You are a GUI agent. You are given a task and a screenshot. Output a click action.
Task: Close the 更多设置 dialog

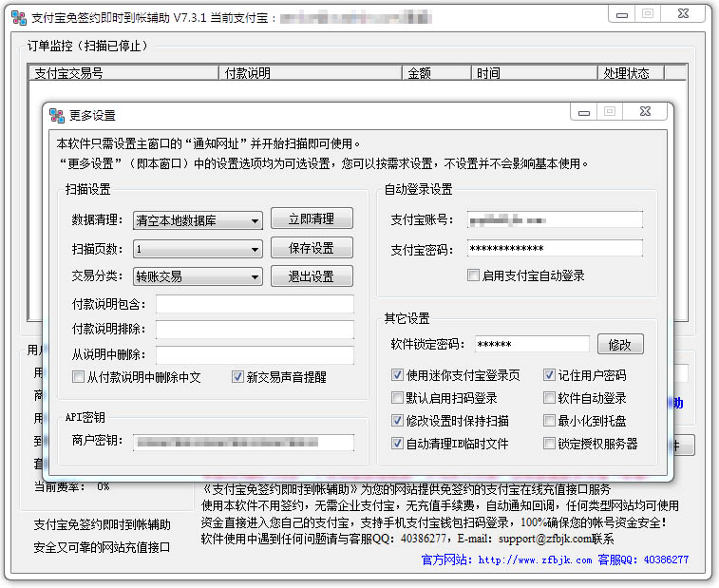[645, 111]
